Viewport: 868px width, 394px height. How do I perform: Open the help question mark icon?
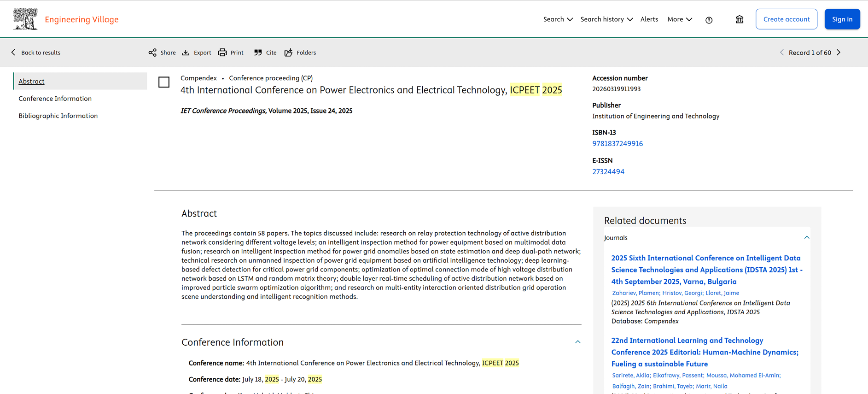pyautogui.click(x=709, y=20)
